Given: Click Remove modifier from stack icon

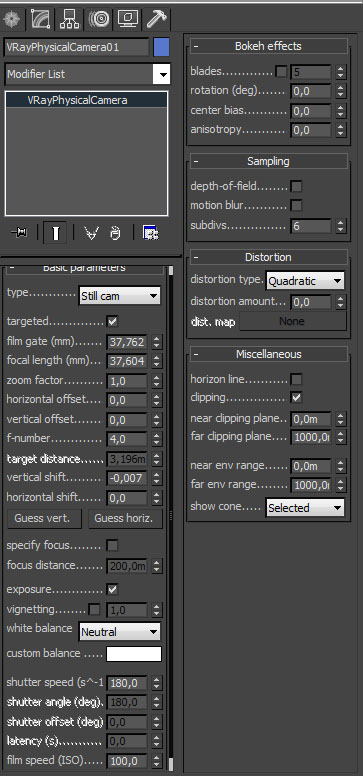Looking at the screenshot, I should [x=115, y=232].
